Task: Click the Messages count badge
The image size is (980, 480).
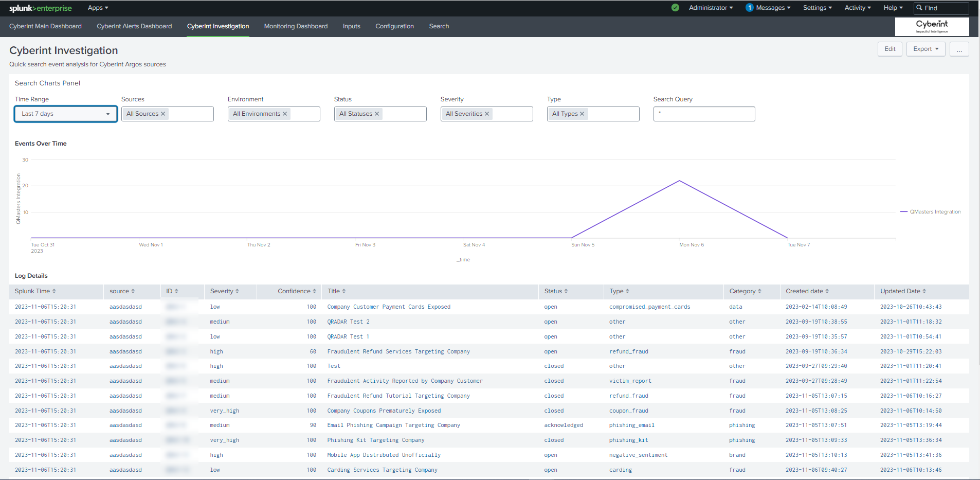Action: 749,8
